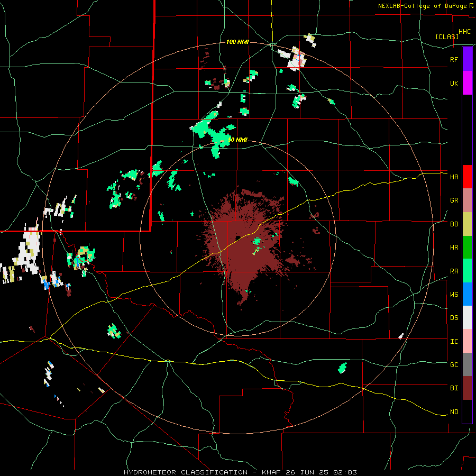Click the GR legend label
476x476 pixels.
point(454,200)
